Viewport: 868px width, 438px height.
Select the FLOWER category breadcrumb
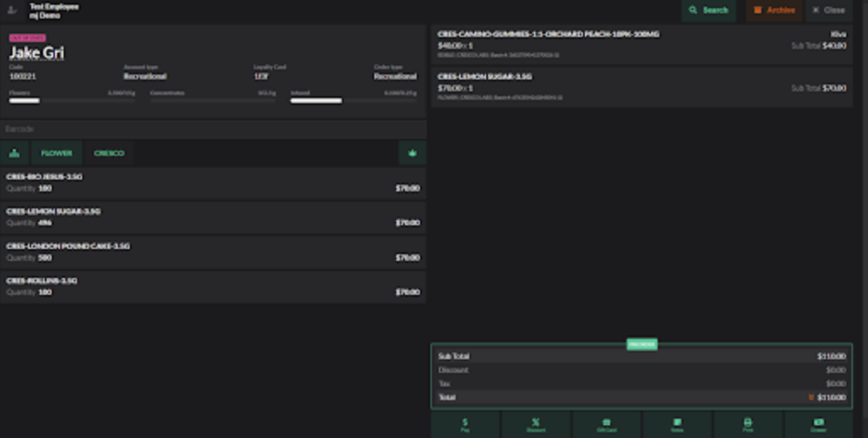[57, 153]
